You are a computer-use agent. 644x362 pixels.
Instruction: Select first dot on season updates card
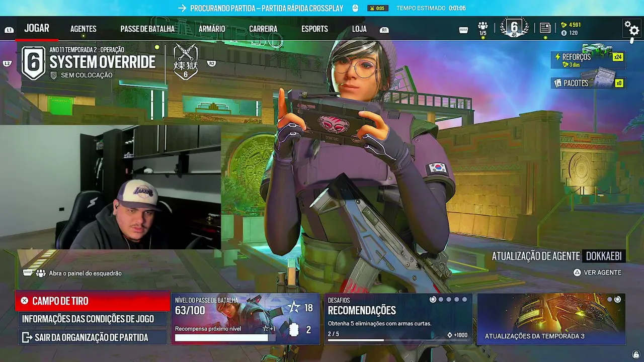tap(610, 300)
